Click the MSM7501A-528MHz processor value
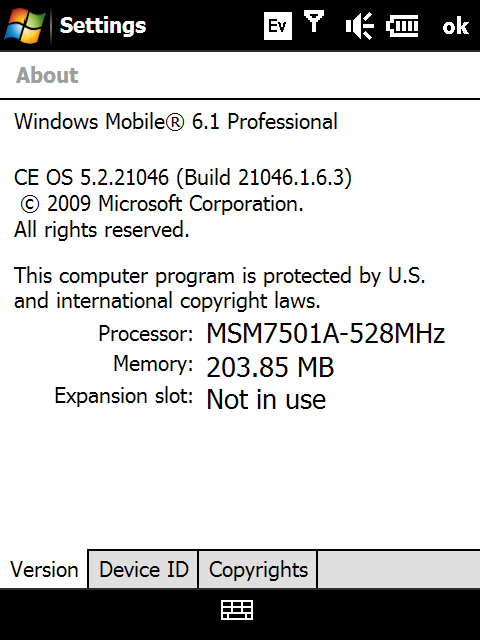 (326, 333)
